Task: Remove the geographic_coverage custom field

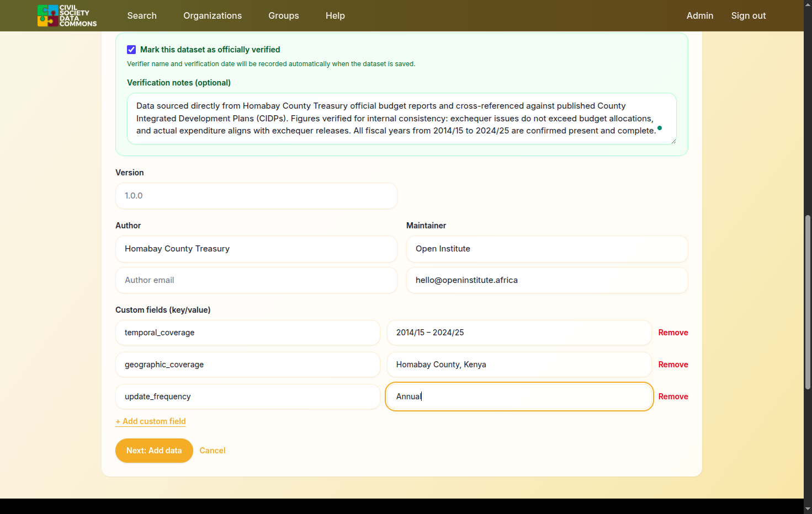Action: pos(673,365)
